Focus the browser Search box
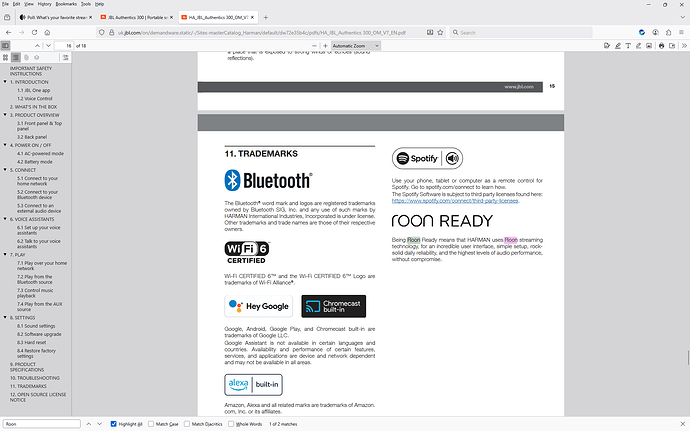The width and height of the screenshot is (690, 431). 521,32
